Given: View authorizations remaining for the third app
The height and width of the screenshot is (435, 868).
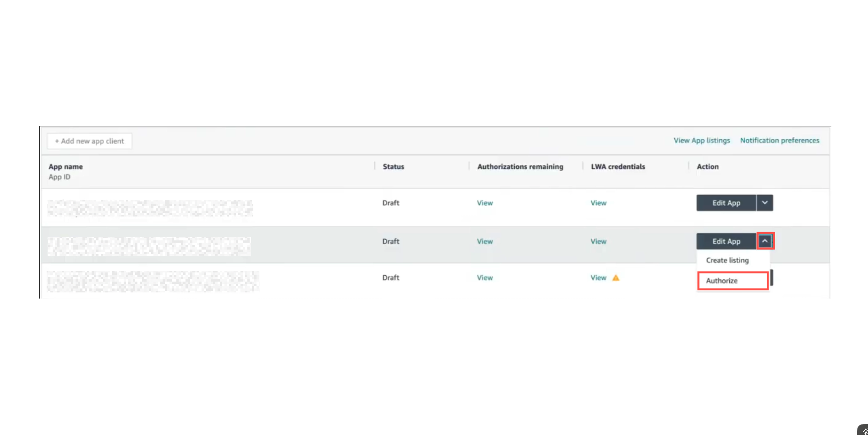Looking at the screenshot, I should point(485,277).
